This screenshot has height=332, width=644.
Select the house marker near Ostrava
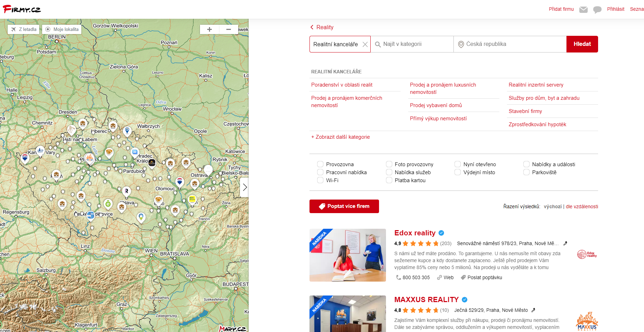coord(195,184)
